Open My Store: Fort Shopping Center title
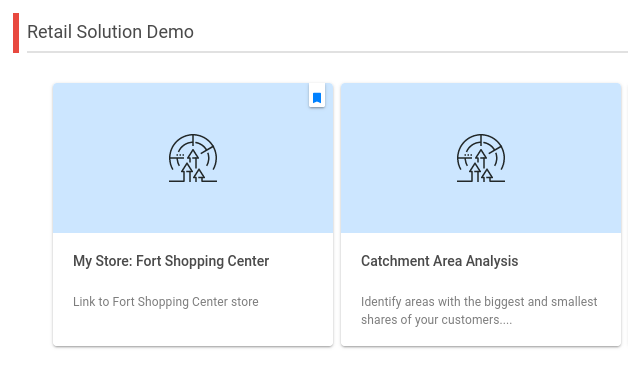The height and width of the screenshot is (376, 628). (171, 261)
